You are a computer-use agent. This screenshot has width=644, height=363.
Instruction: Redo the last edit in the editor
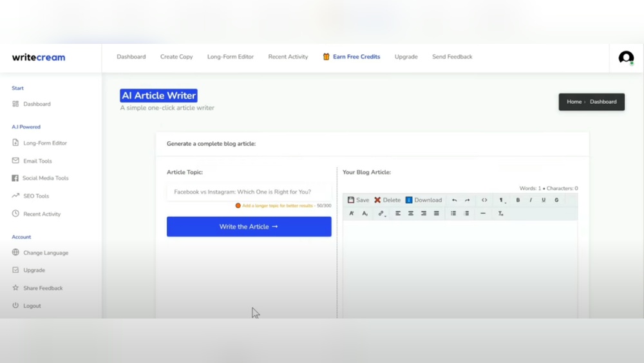point(468,201)
